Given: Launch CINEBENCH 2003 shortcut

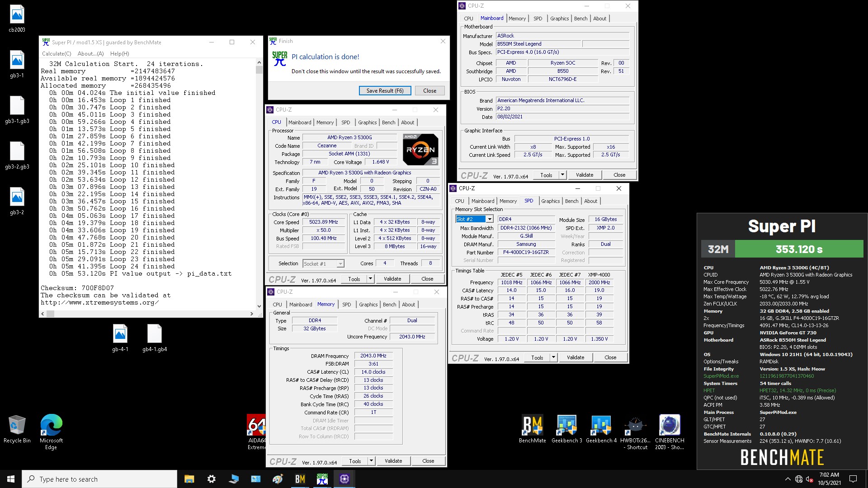Looking at the screenshot, I should (x=670, y=432).
